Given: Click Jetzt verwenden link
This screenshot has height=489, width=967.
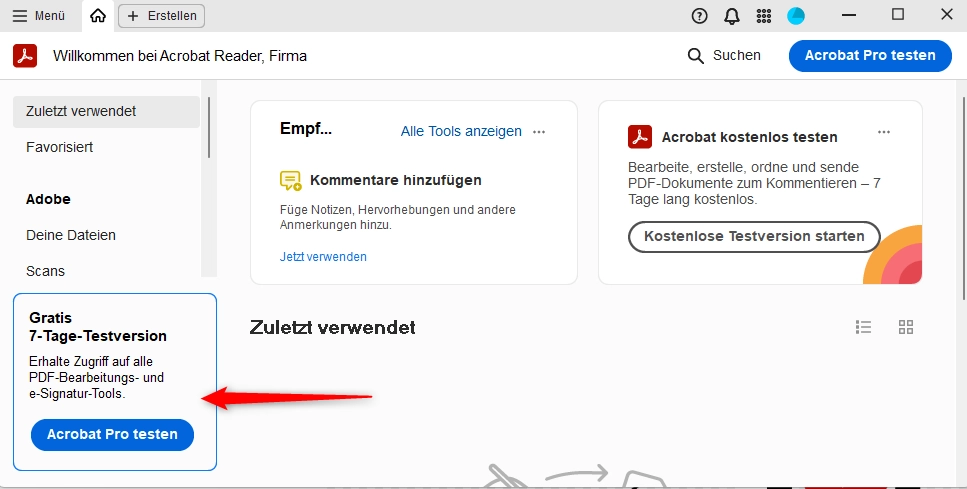Looking at the screenshot, I should 323,257.
